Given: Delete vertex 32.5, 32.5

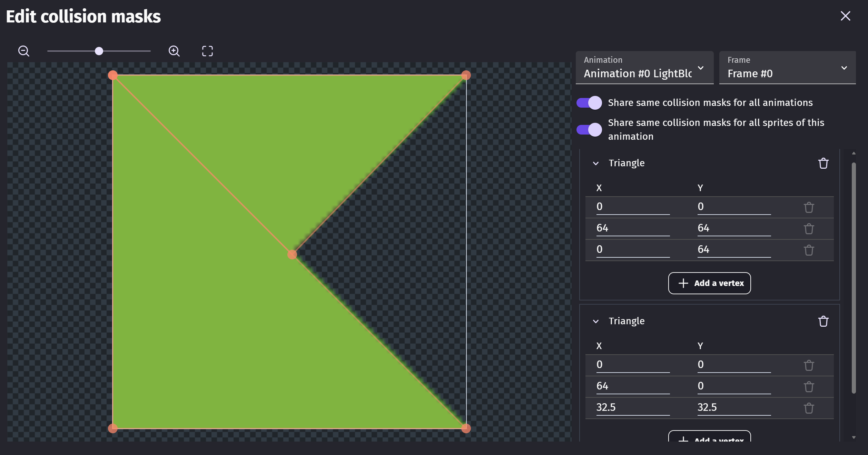Looking at the screenshot, I should pos(809,408).
